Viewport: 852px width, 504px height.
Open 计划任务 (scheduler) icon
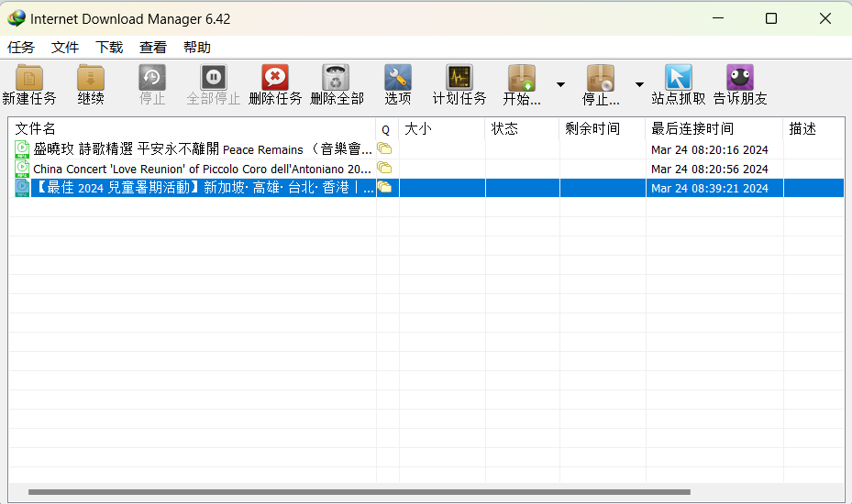[x=459, y=78]
